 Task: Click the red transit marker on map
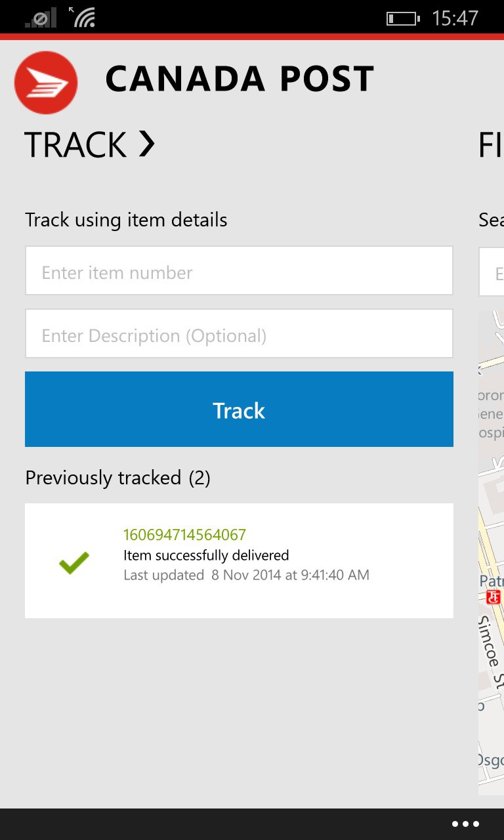coord(493,597)
